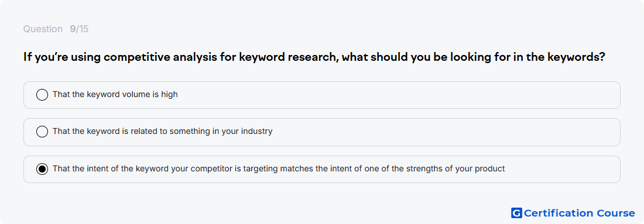Click the word "Certification" beside the G logo
644x224 pixels.
click(558, 213)
